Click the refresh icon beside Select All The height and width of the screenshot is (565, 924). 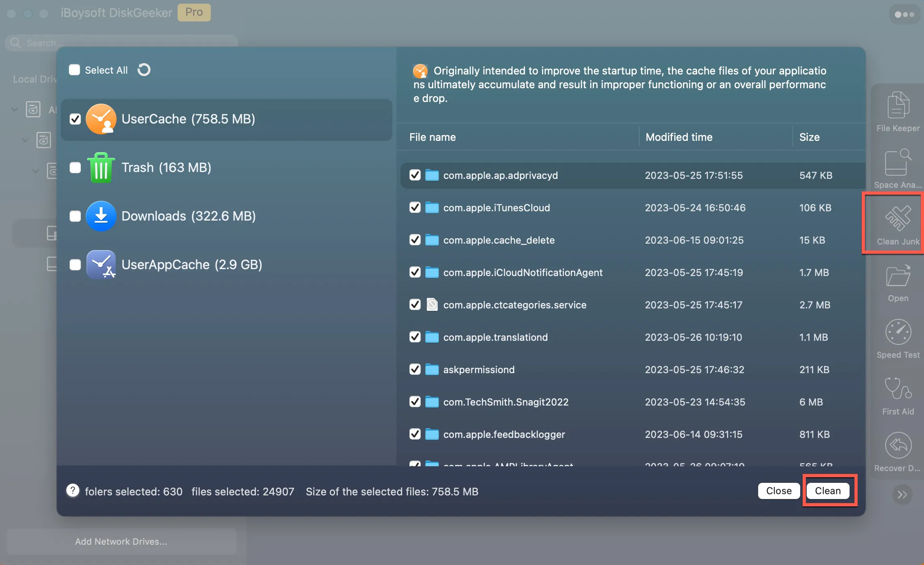tap(144, 70)
